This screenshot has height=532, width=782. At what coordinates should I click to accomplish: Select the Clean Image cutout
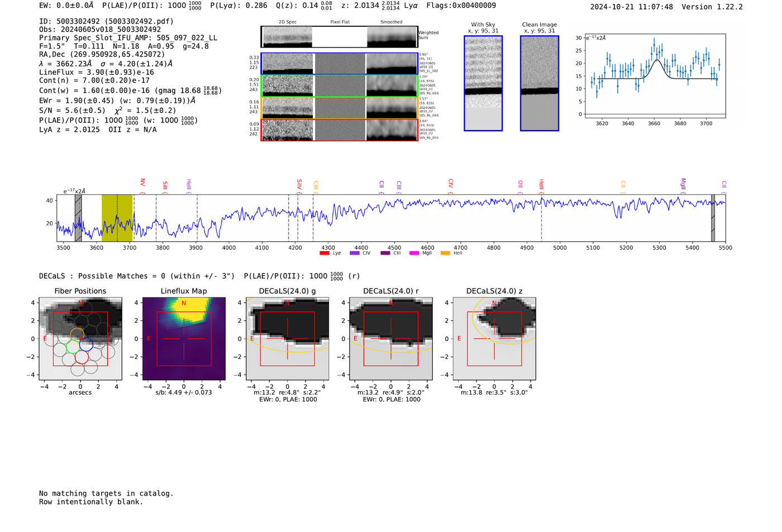(x=540, y=83)
